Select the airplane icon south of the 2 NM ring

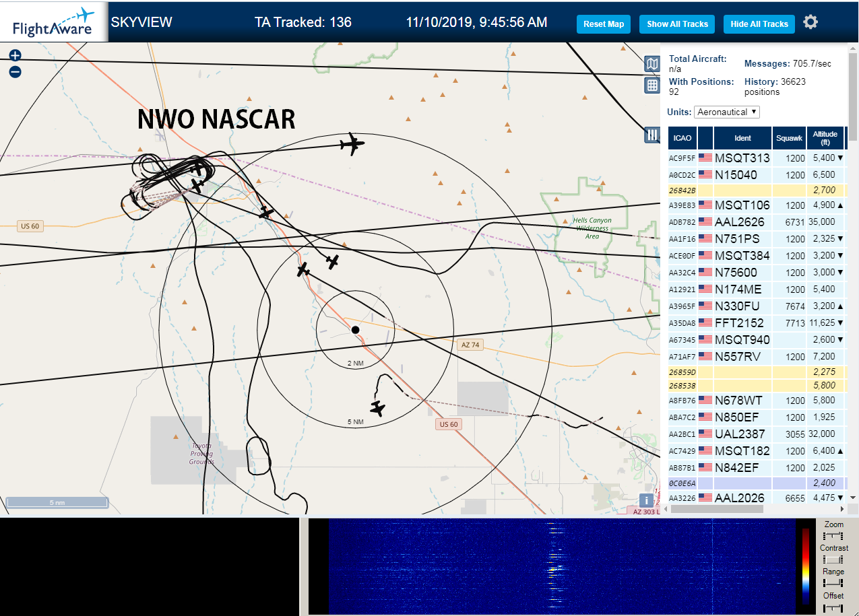click(x=378, y=408)
